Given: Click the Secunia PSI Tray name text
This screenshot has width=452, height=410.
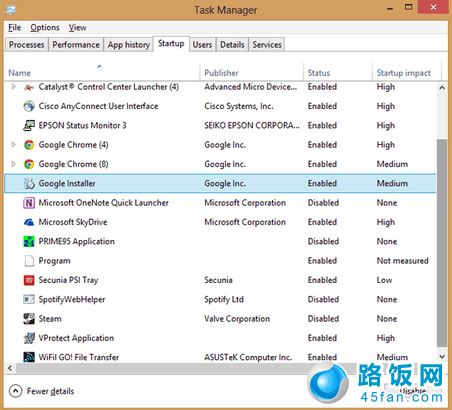Looking at the screenshot, I should click(68, 280).
